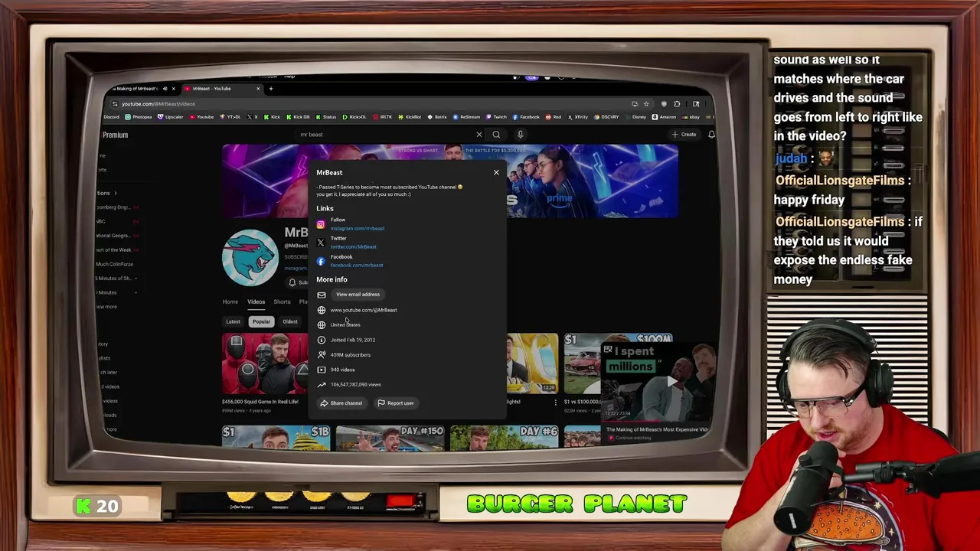Switch to Making of MrBeast's tab
This screenshot has width=980, height=551.
139,89
